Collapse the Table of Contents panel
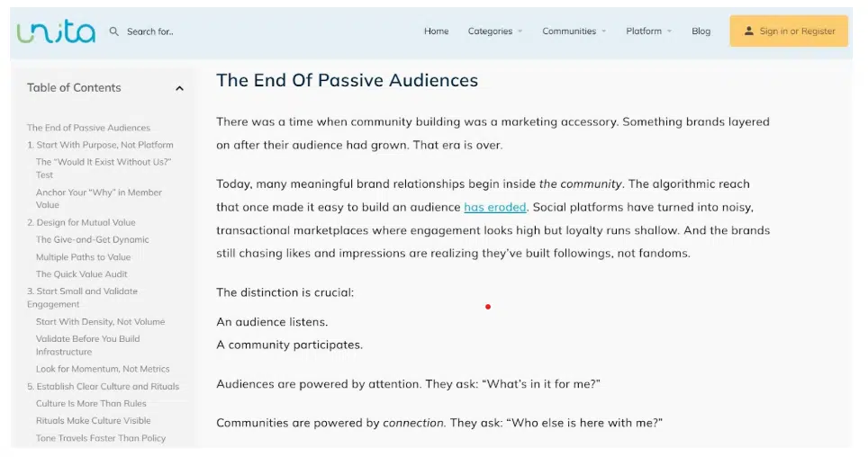Screen dimensions: 868x457 (x=179, y=88)
